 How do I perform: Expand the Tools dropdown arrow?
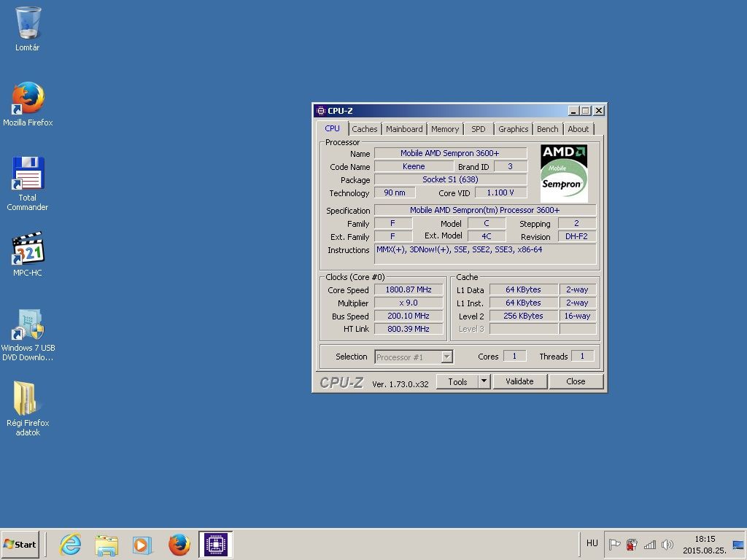(x=484, y=381)
